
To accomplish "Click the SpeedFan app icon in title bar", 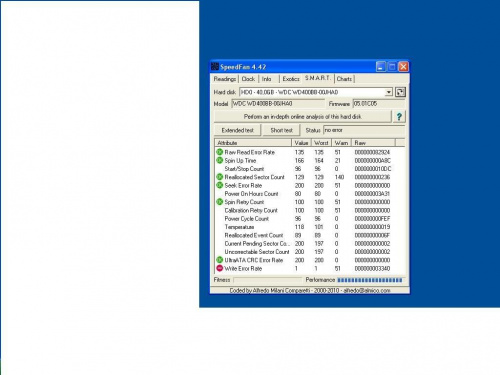I will (x=215, y=67).
